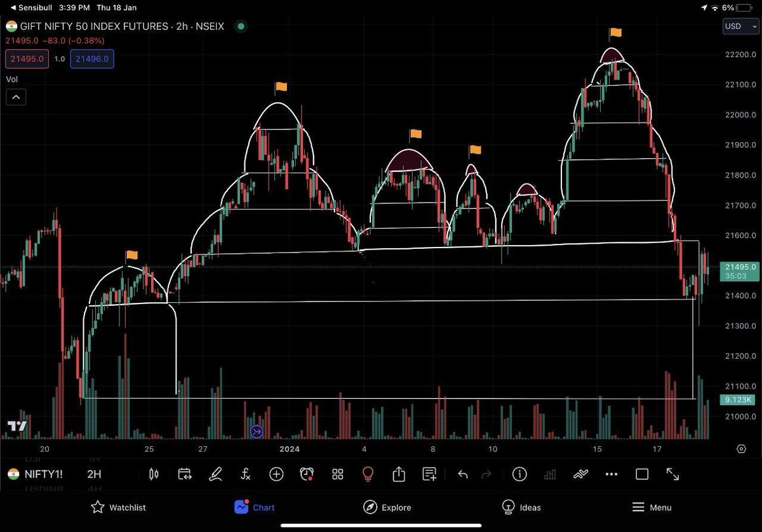The image size is (762, 532).
Task: Open the Menu in the bottom bar
Action: (652, 507)
